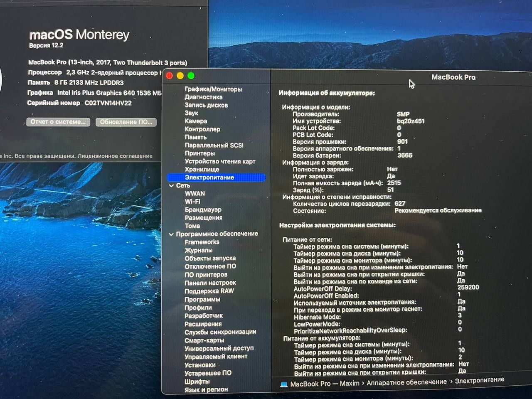Select the highlighted 'Электропитание' row
532x399 pixels.
pos(216,177)
